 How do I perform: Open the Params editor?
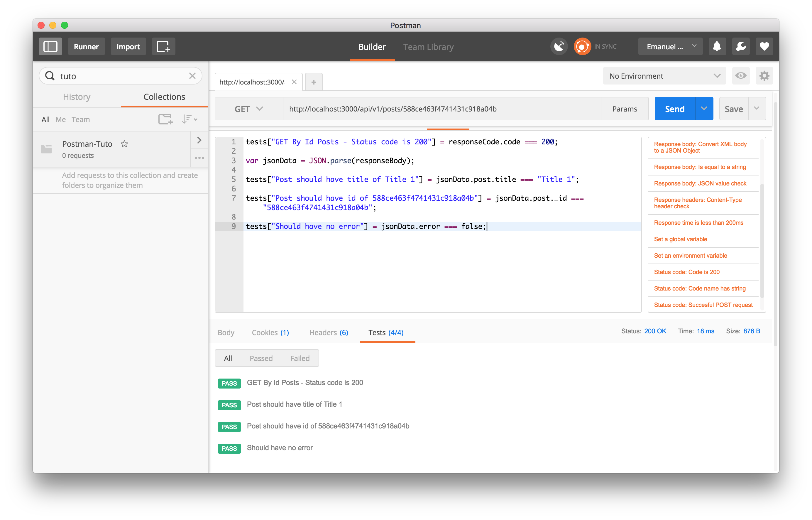click(x=625, y=109)
